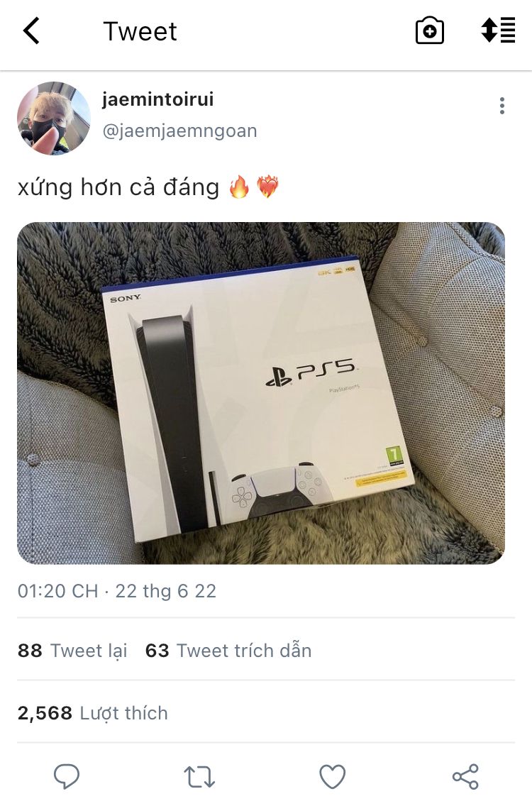View the 2,568 Lượt thích list

92,714
